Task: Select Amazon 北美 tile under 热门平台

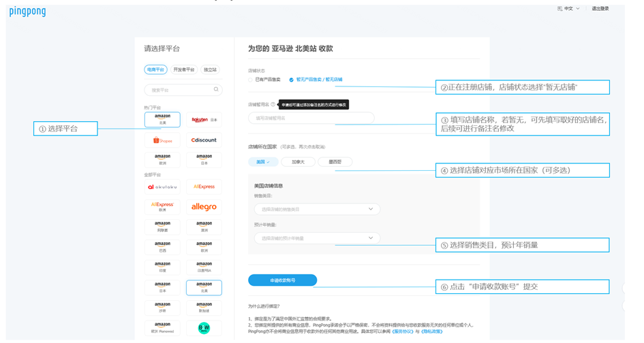Action: pyautogui.click(x=162, y=119)
